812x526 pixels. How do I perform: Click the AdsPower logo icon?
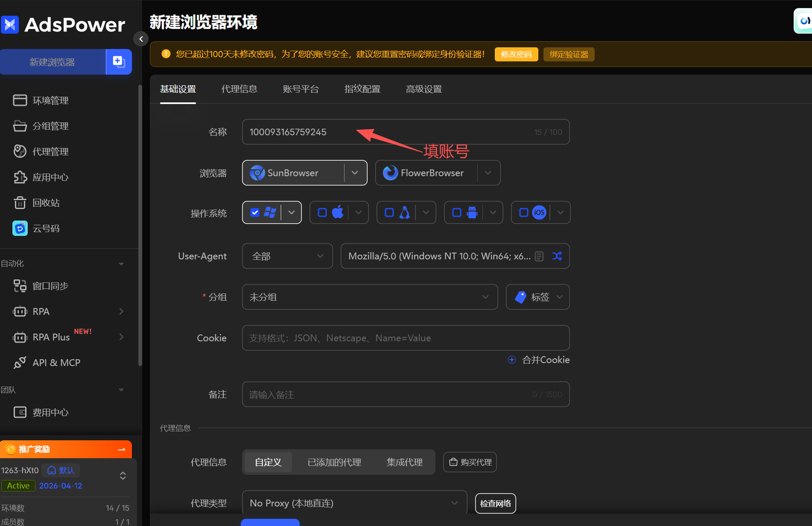[x=10, y=24]
